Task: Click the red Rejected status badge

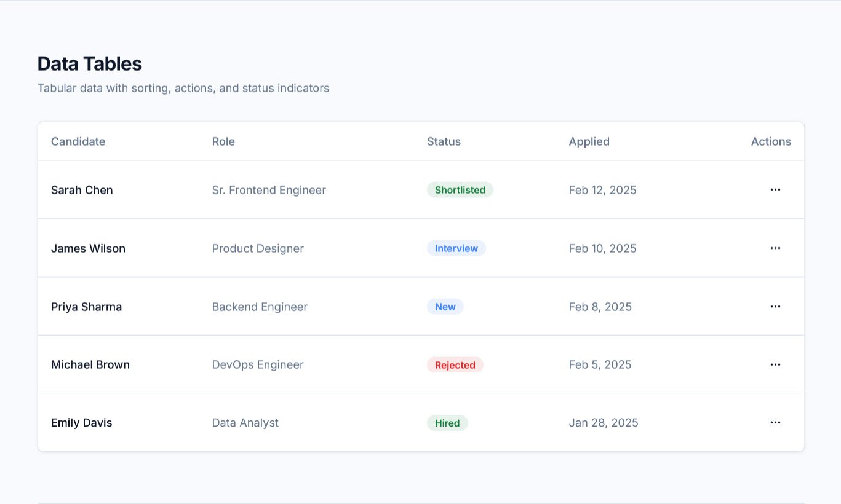Action: tap(455, 365)
